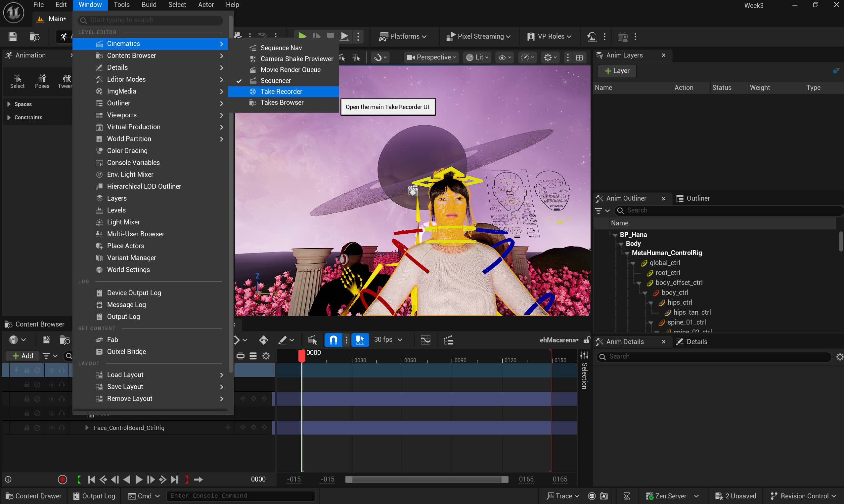The height and width of the screenshot is (504, 844).
Task: Click the red Record button in transport controls
Action: (62, 479)
